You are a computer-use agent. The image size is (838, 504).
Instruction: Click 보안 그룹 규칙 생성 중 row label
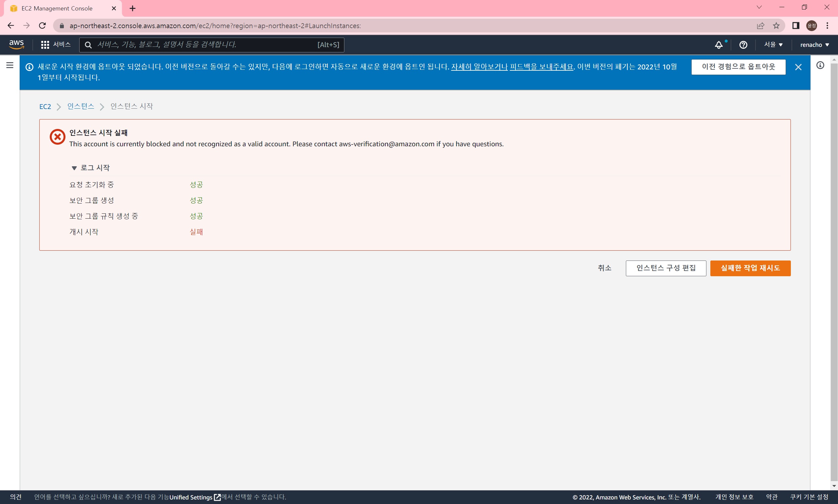(103, 216)
